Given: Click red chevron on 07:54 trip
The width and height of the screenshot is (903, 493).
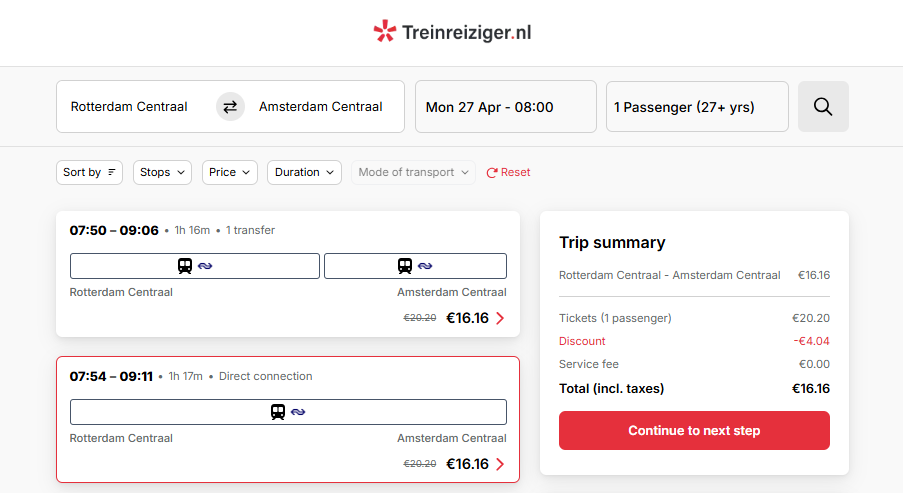Looking at the screenshot, I should (x=500, y=464).
